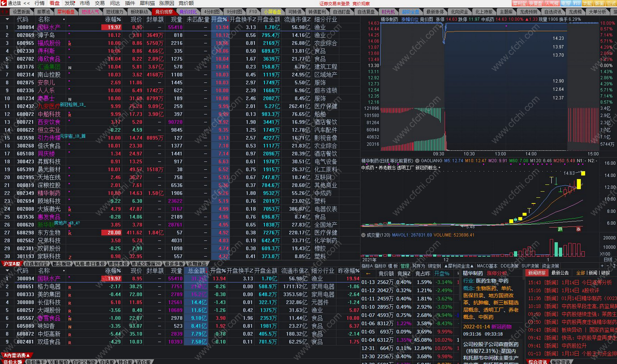Open the 行情 menu
This screenshot has width=617, height=364.
tap(40, 3)
